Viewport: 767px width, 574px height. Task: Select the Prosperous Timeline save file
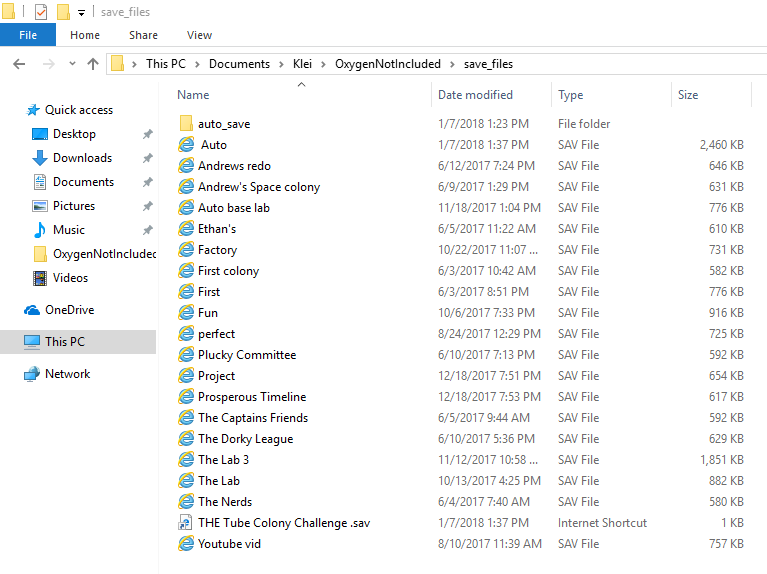pos(252,397)
